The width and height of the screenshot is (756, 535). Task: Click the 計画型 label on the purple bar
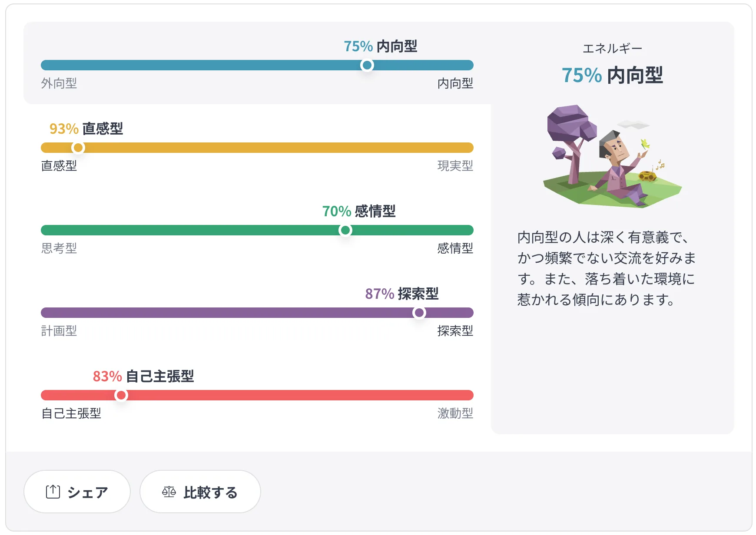[59, 331]
